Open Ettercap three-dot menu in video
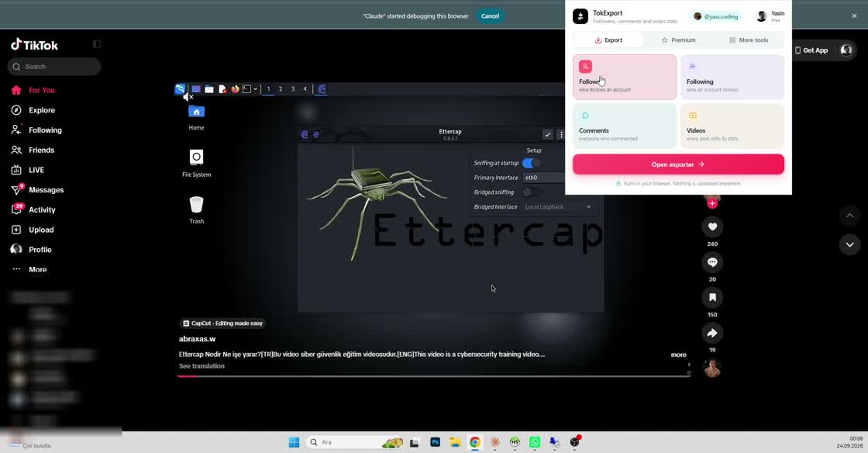This screenshot has width=868, height=453. (561, 134)
